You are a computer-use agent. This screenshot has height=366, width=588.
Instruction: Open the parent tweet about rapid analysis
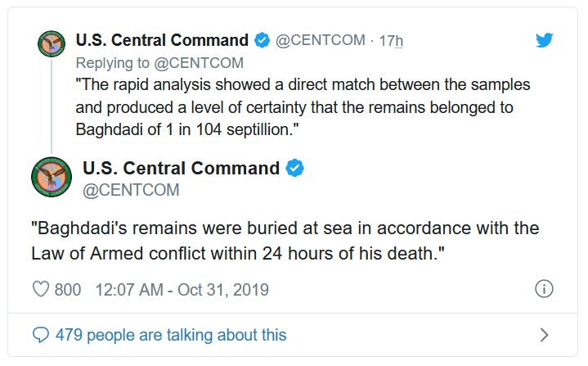tap(303, 107)
